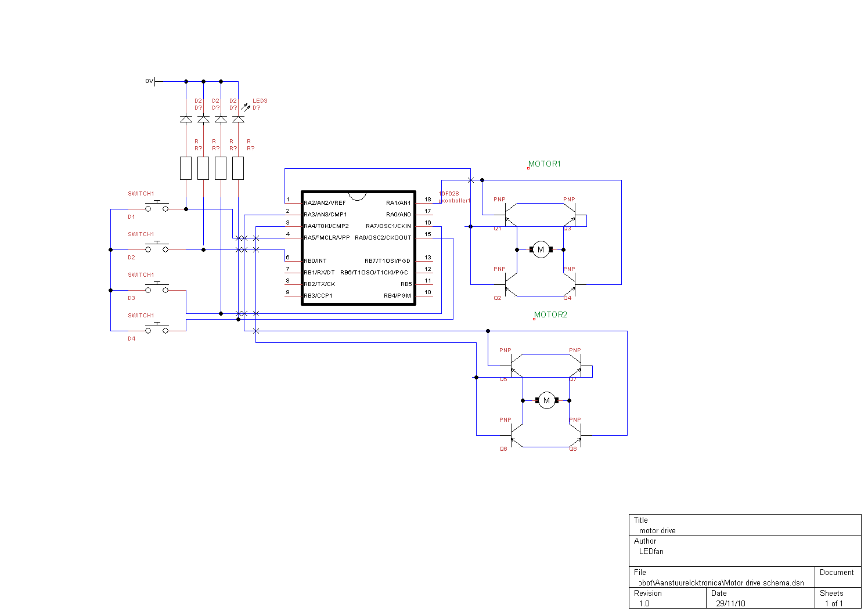The image size is (868, 615).
Task: Select the MOTOR1 motor symbol
Action: click(x=541, y=249)
